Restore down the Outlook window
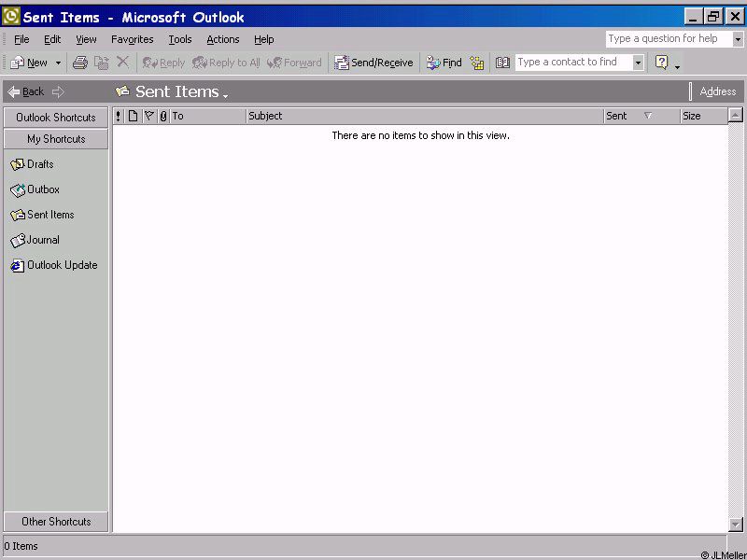The image size is (747, 560). click(x=713, y=17)
